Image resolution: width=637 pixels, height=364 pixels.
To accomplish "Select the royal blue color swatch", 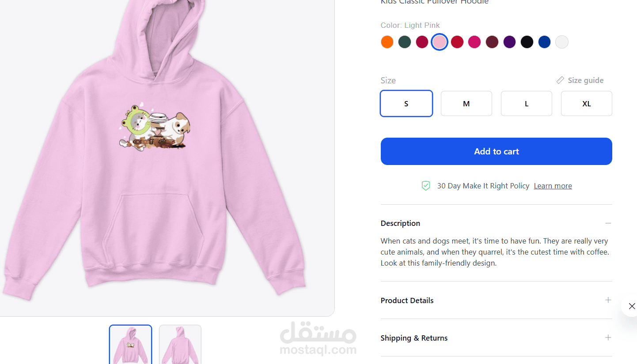I will pyautogui.click(x=545, y=42).
